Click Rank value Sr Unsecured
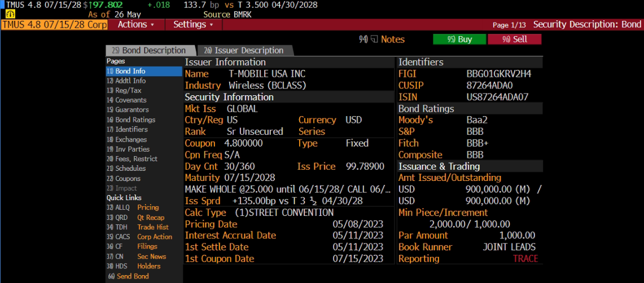This screenshot has height=283, width=644. point(255,132)
